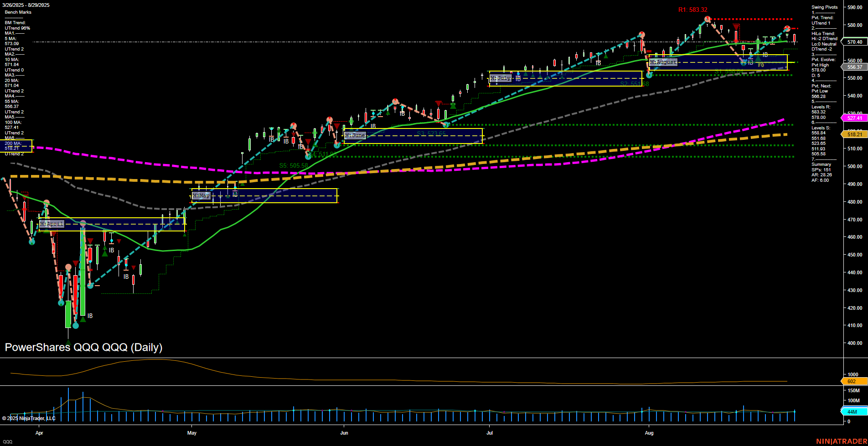Select the M-August label on its range box
The width and height of the screenshot is (868, 446).
pos(663,62)
